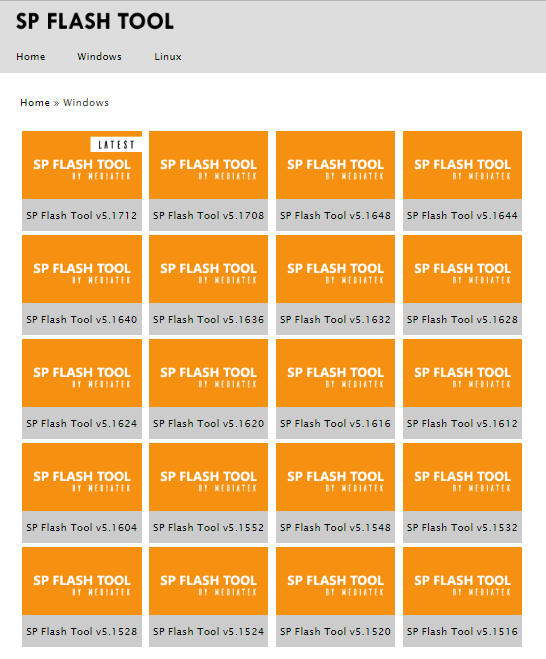Select the SP Flash Tool v5.1620 caption

[x=208, y=423]
